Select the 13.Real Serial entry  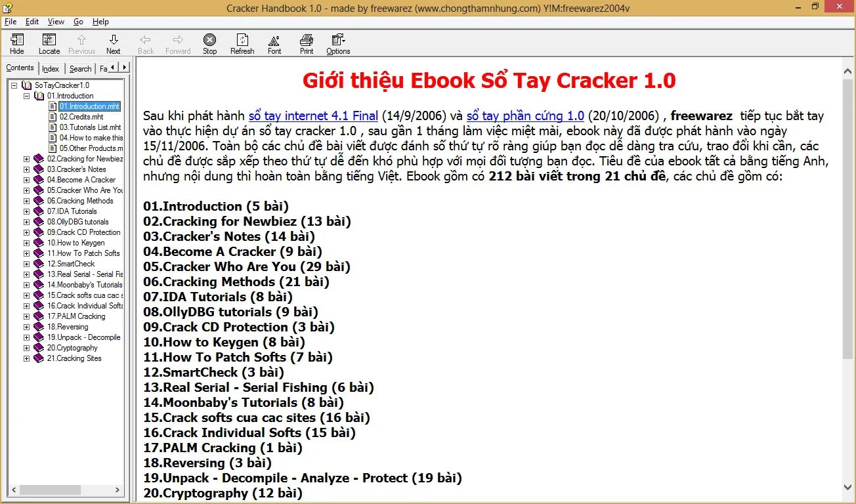click(x=85, y=274)
